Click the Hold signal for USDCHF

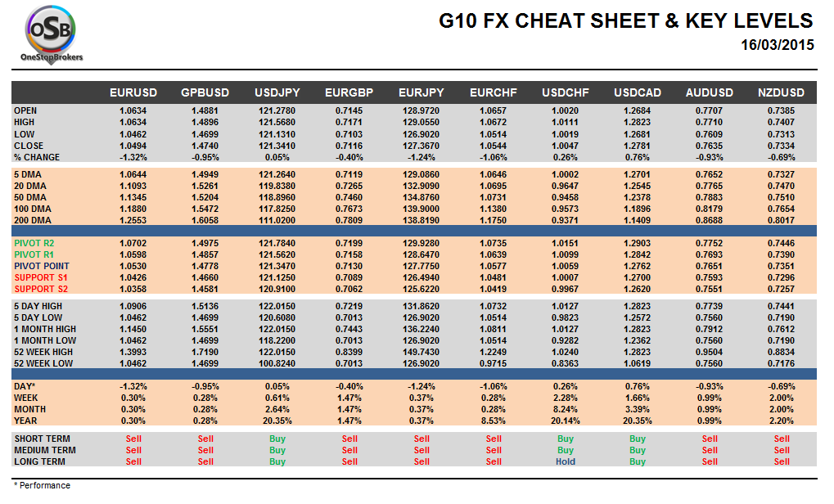pos(566,461)
